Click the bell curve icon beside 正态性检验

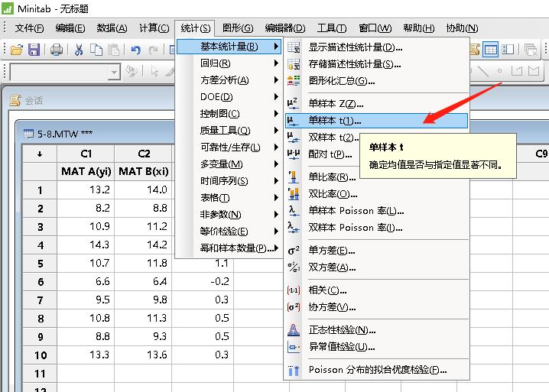coord(294,329)
